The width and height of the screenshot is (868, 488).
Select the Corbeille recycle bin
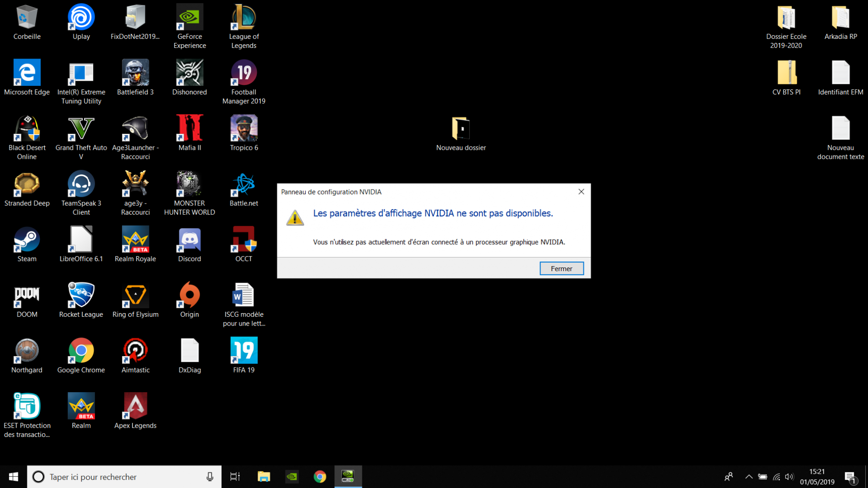point(27,22)
